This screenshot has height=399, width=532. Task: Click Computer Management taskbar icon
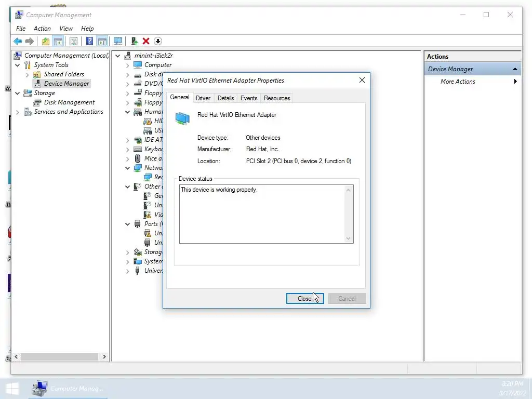click(x=39, y=389)
